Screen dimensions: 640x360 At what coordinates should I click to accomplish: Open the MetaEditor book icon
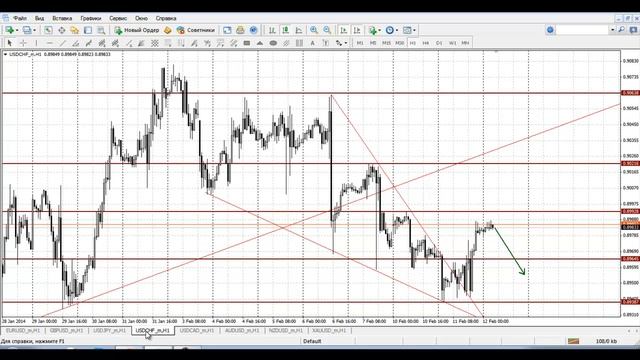click(x=167, y=30)
